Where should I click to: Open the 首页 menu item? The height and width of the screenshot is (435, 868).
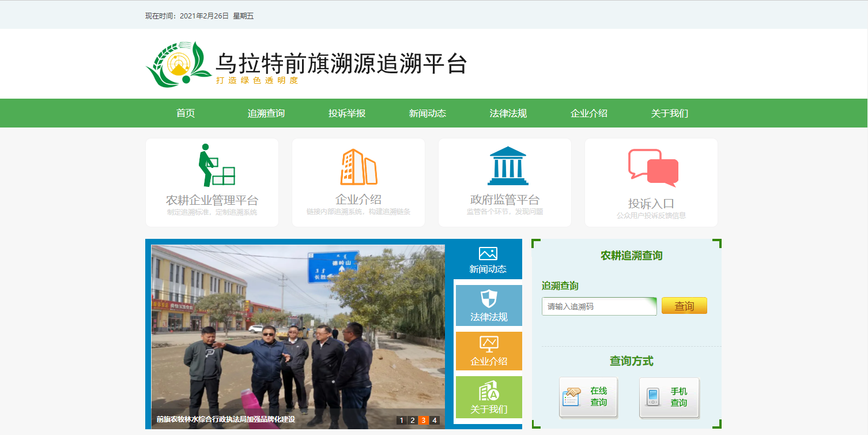point(186,113)
